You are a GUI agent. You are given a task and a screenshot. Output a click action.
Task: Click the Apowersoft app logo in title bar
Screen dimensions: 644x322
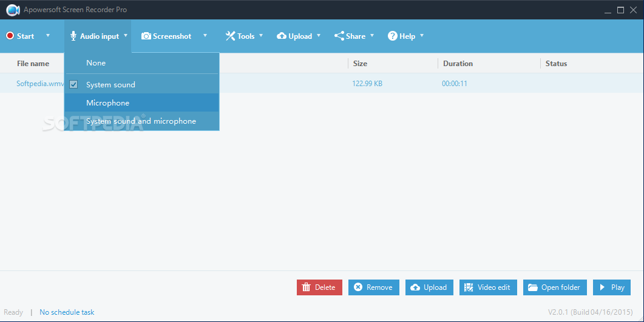coord(13,10)
